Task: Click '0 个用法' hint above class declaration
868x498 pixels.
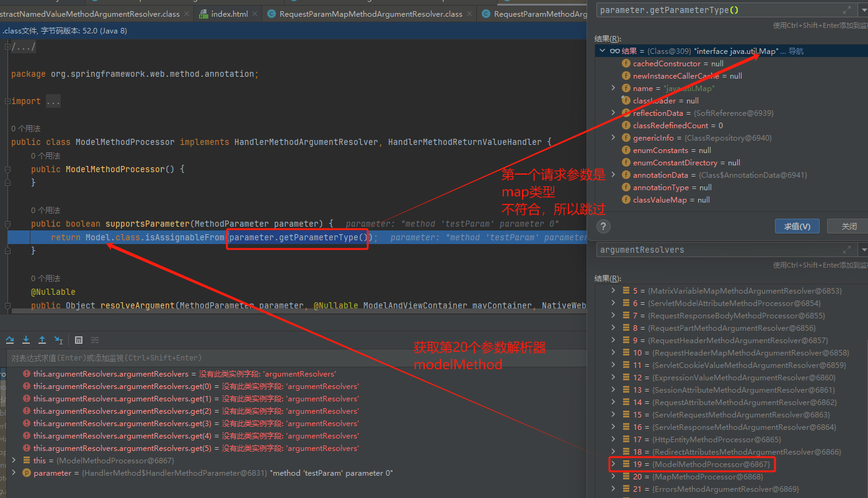Action: point(26,129)
